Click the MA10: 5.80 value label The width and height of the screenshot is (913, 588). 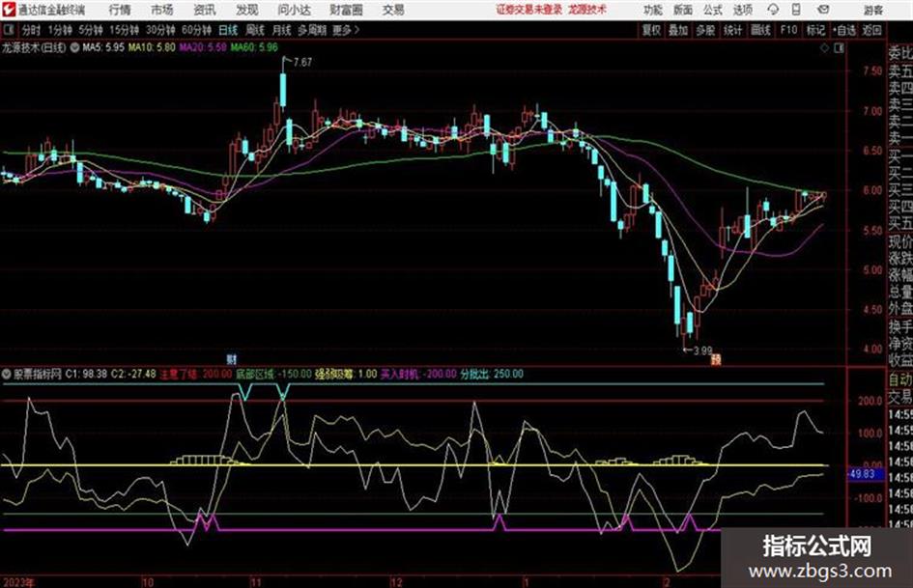click(152, 47)
